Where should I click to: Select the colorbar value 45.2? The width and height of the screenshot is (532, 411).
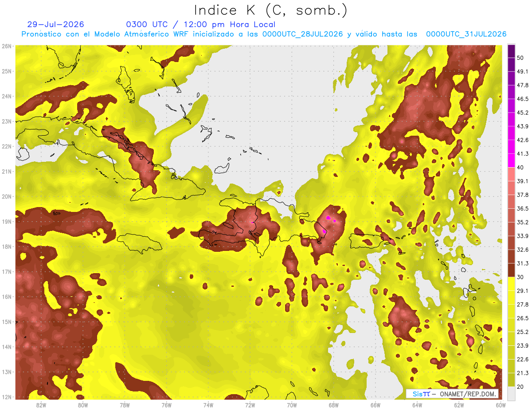(x=522, y=113)
